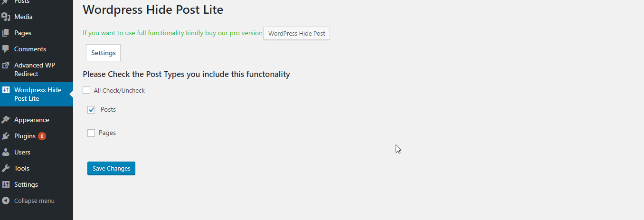Click the WordPress Hide Post pro button

(296, 34)
